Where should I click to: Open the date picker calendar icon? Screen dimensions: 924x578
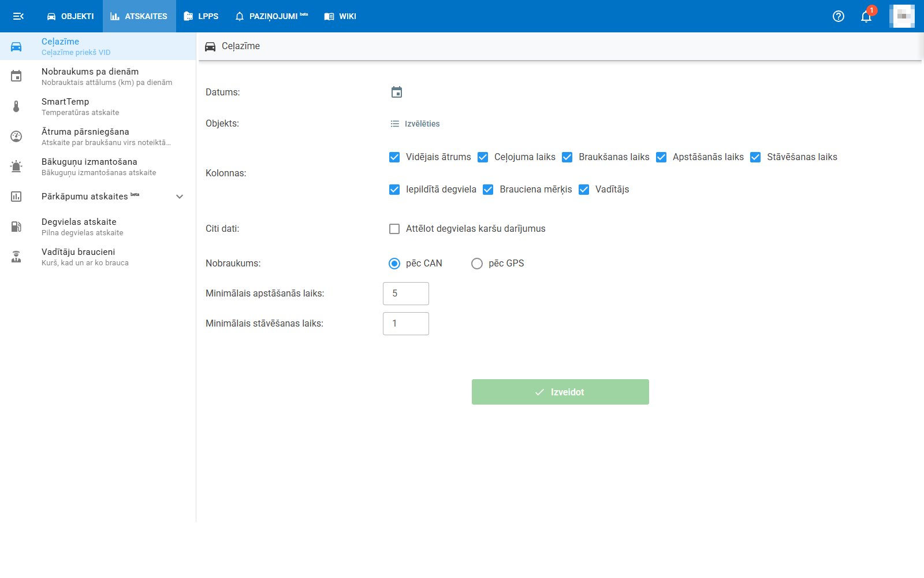coord(397,92)
